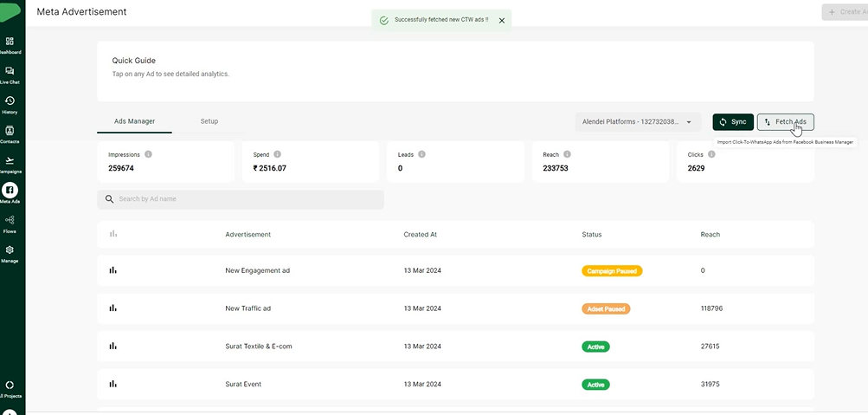Click Active badge for Surat Textile & E-com

(x=595, y=347)
